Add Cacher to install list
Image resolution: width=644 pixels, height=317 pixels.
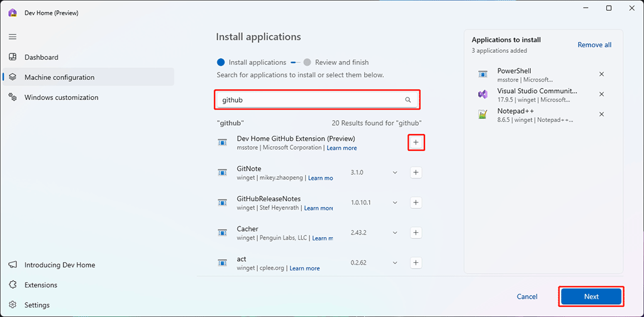[416, 233]
